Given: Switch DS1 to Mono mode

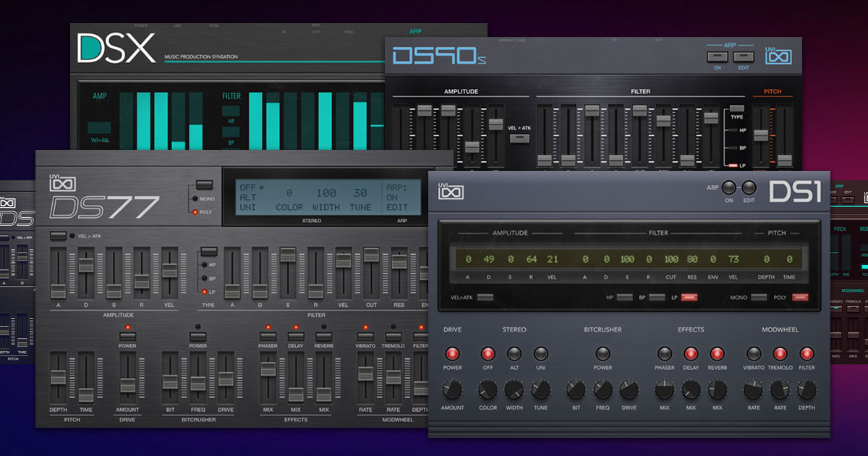Looking at the screenshot, I should pos(758,297).
